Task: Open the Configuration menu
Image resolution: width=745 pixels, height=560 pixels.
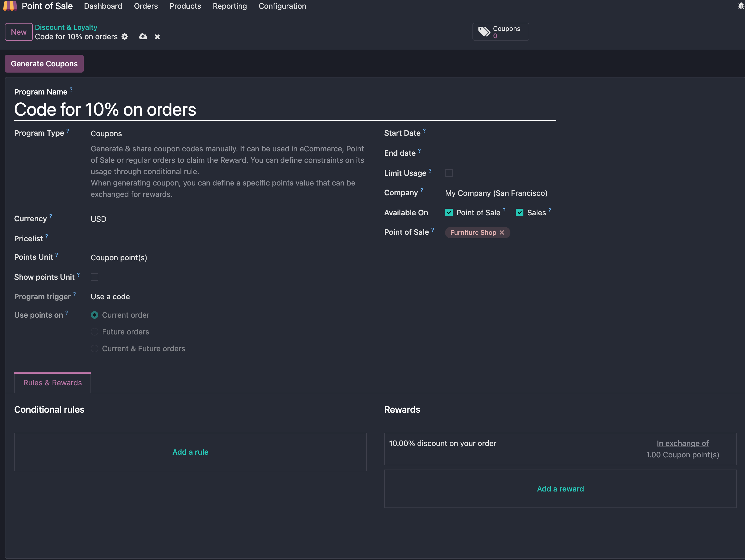Action: coord(282,6)
